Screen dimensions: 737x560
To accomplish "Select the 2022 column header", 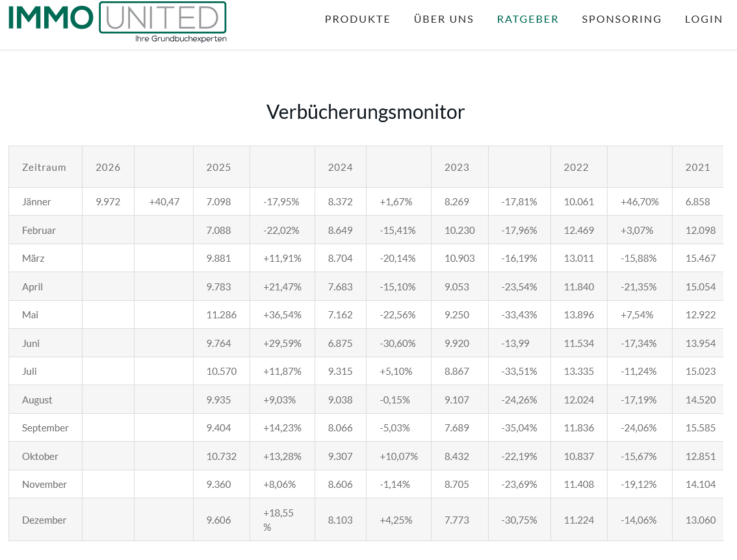I will (x=576, y=168).
